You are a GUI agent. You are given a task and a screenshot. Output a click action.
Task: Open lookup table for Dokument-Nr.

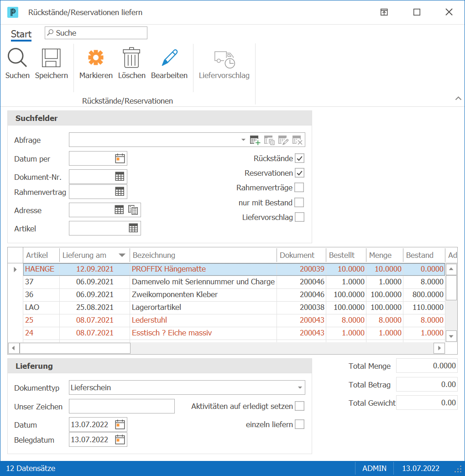click(120, 177)
